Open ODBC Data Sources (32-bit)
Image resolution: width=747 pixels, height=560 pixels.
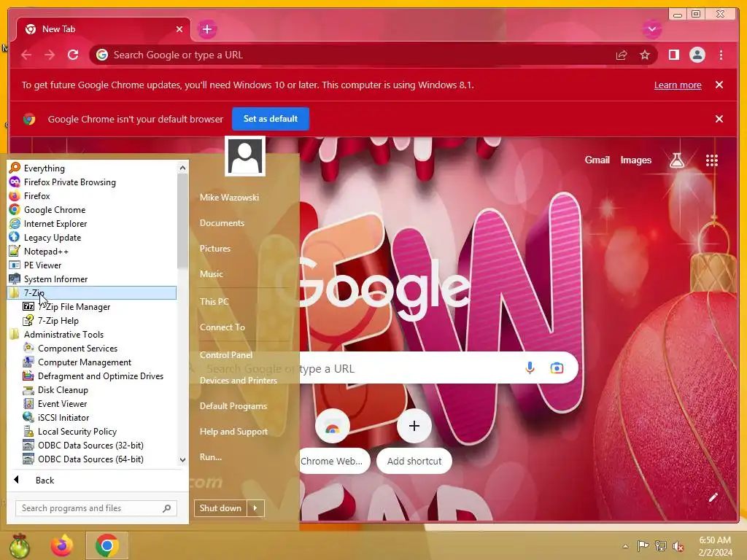(92, 445)
